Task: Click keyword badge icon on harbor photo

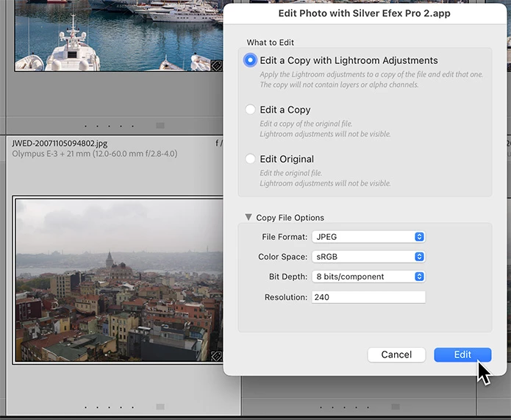Action: click(216, 65)
